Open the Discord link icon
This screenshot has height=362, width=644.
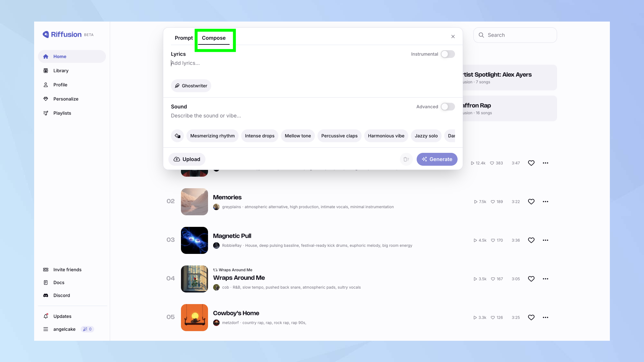tap(46, 295)
